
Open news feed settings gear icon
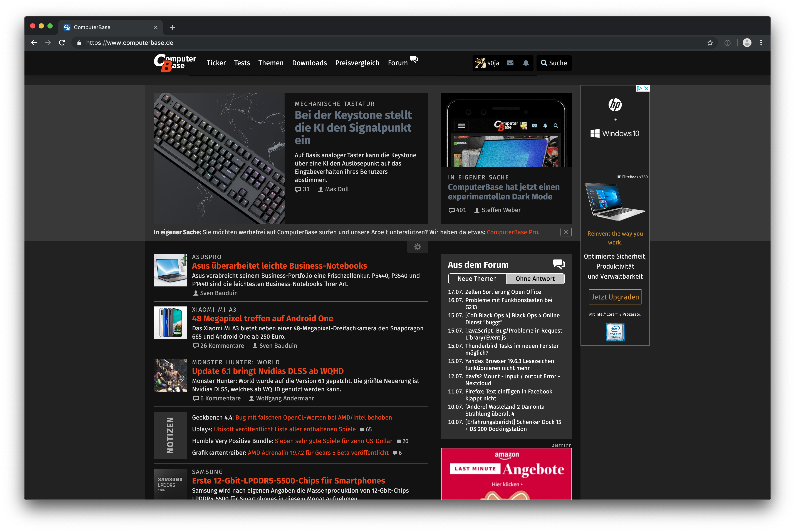[417, 247]
